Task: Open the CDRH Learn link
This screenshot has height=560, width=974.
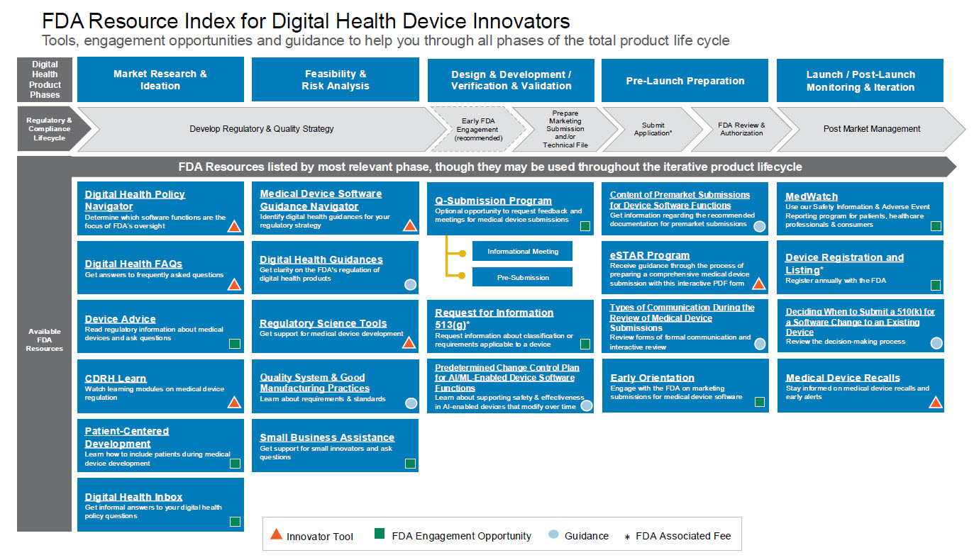Action: point(116,379)
